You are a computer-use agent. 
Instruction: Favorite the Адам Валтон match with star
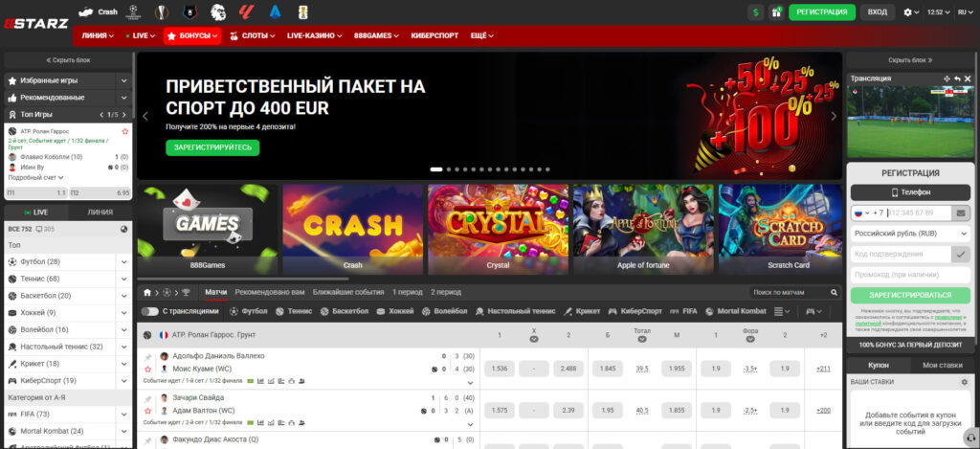point(148,411)
